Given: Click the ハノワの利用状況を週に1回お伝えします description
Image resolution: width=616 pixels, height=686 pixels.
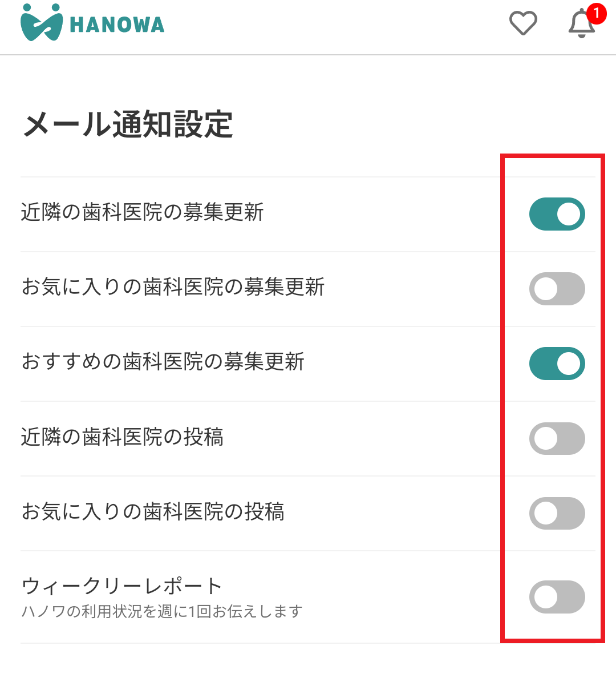Looking at the screenshot, I should click(x=161, y=612).
